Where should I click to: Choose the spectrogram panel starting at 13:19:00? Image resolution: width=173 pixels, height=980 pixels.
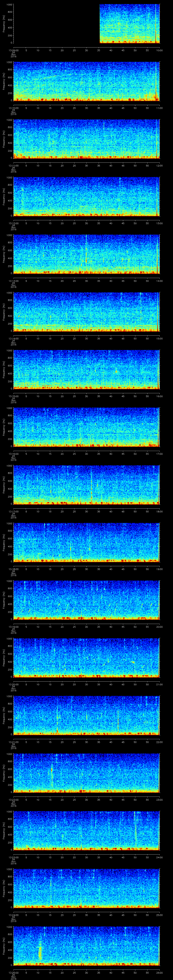[87, 600]
